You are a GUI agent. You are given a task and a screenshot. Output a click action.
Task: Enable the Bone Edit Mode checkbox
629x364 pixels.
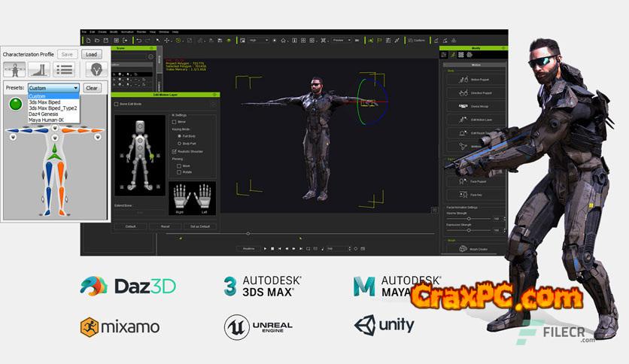116,105
